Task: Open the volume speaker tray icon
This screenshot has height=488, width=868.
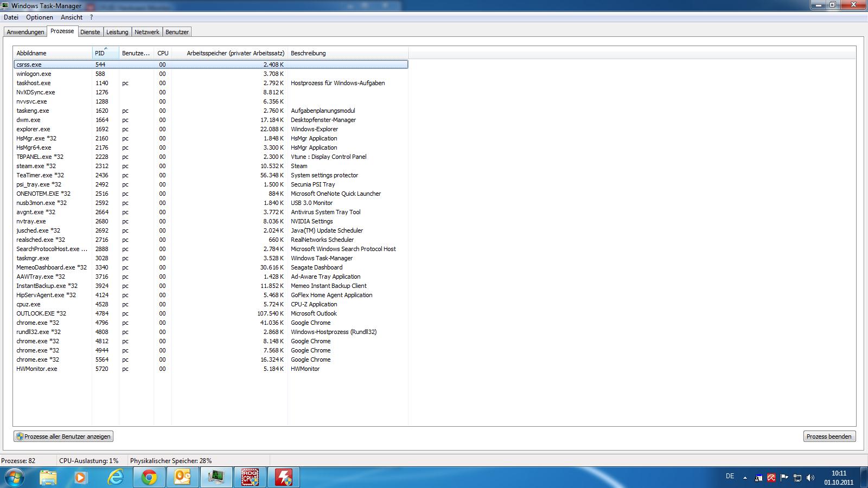Action: 810,478
